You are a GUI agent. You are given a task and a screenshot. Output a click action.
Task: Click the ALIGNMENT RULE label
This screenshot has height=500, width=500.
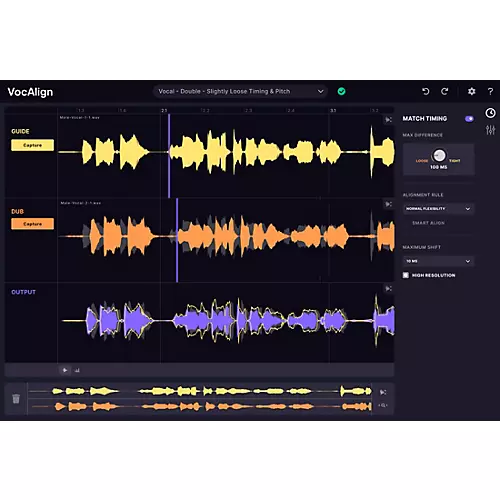tap(423, 195)
